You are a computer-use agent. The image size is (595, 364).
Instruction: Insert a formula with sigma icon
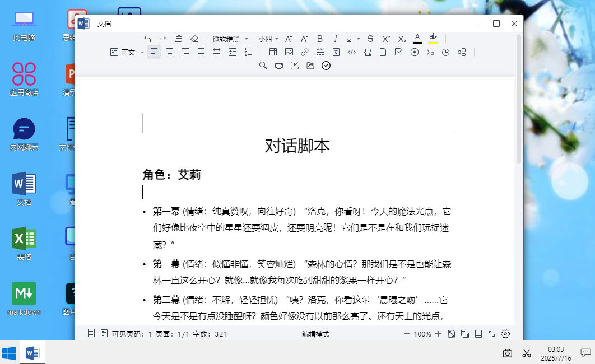[430, 52]
